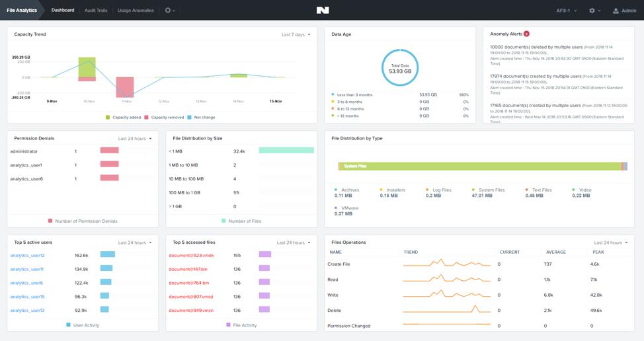Click the Text Files type legend
Image resolution: width=644 pixels, height=341 pixels.
pyautogui.click(x=538, y=192)
